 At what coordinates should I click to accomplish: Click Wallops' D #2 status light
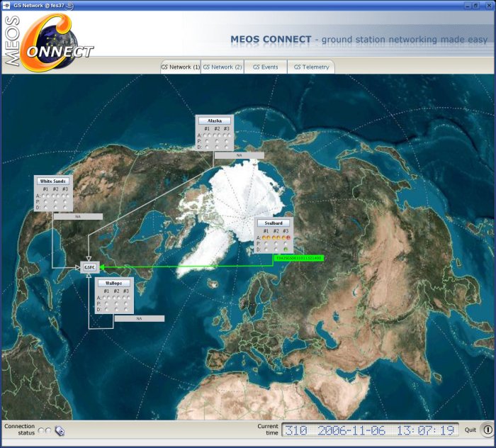pyautogui.click(x=116, y=309)
